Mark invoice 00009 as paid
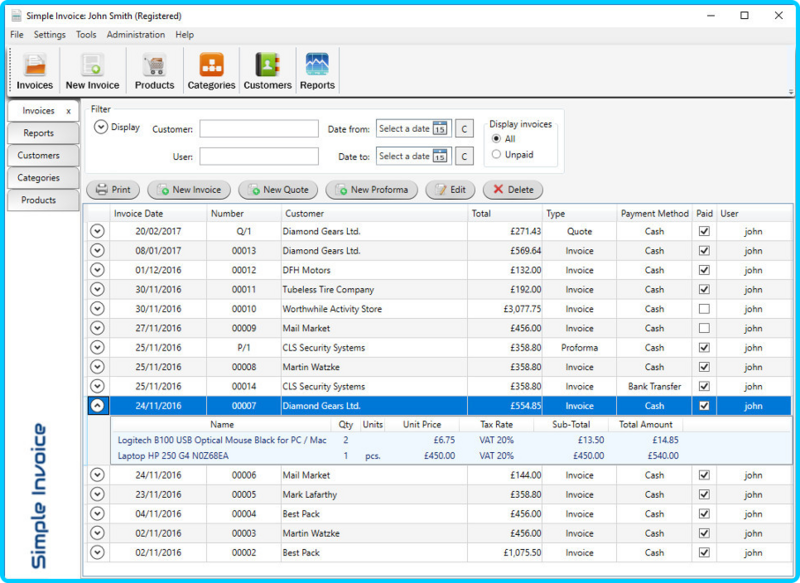The width and height of the screenshot is (800, 583). pyautogui.click(x=704, y=328)
